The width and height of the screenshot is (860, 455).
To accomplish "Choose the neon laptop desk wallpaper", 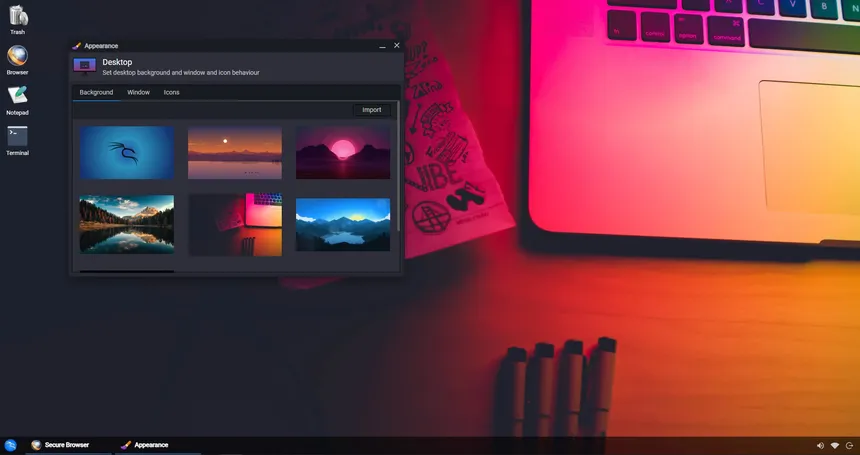I will (x=235, y=224).
